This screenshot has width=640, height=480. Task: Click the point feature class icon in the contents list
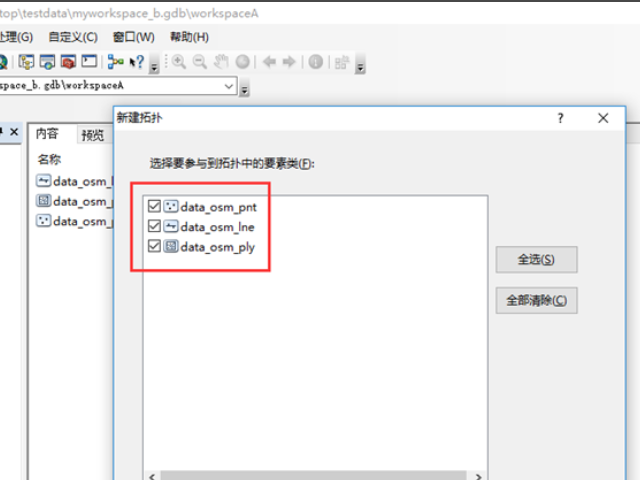43,220
